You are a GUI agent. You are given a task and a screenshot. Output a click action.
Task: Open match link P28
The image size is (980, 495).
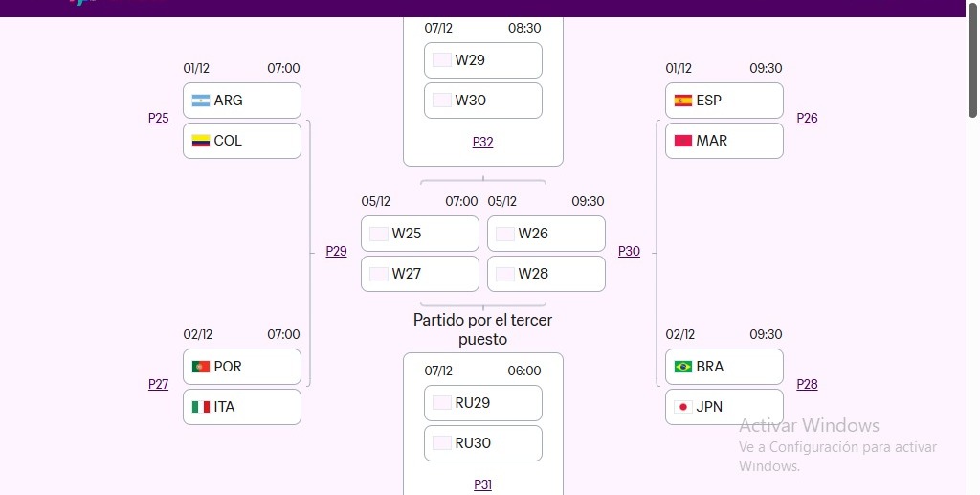807,385
